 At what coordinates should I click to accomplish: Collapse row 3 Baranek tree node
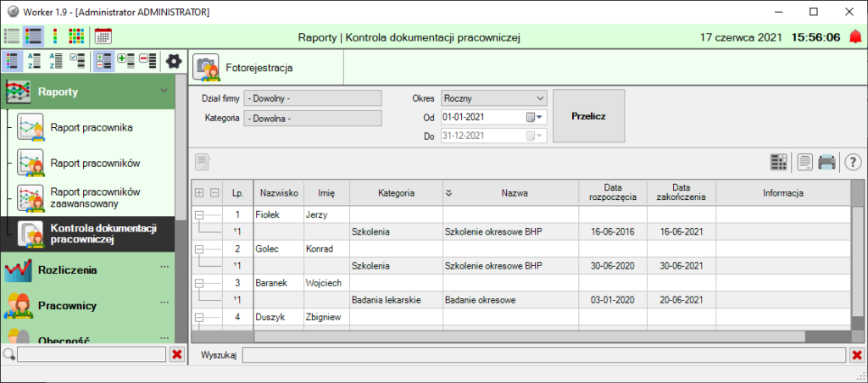199,283
